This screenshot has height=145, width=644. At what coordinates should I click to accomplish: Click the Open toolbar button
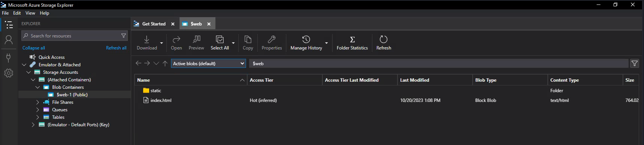coord(176,43)
